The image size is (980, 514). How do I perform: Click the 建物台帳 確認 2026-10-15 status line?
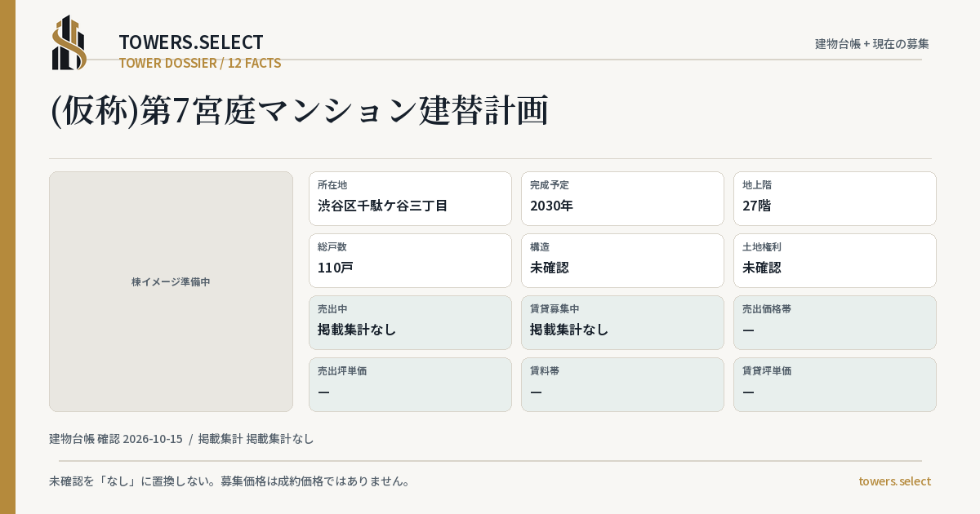click(x=181, y=439)
